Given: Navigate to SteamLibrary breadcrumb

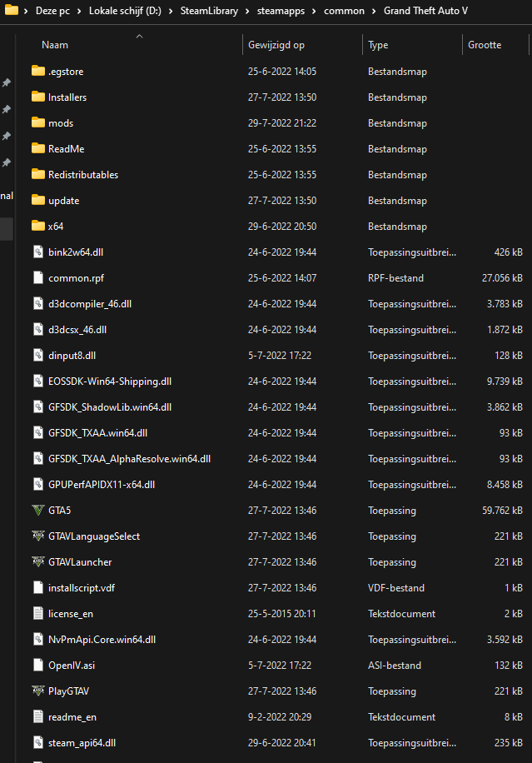Looking at the screenshot, I should (x=209, y=11).
